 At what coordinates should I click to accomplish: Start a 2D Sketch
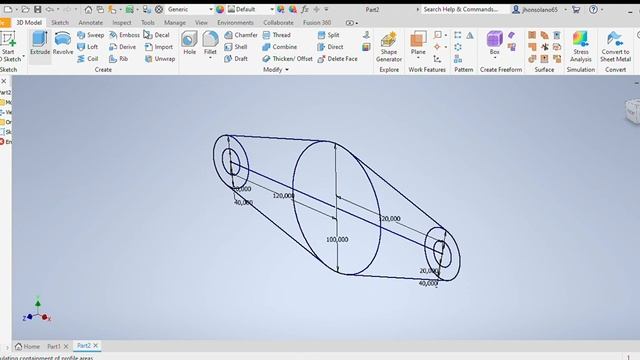pyautogui.click(x=9, y=47)
